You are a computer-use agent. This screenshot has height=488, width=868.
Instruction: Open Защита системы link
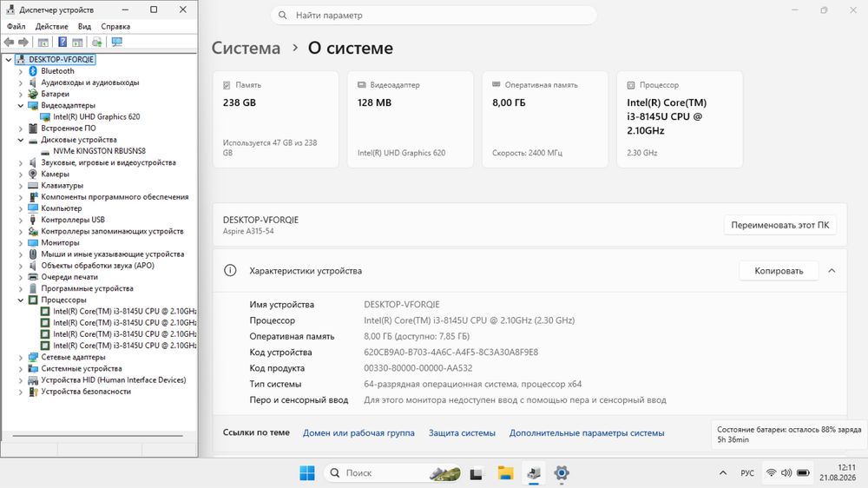462,433
